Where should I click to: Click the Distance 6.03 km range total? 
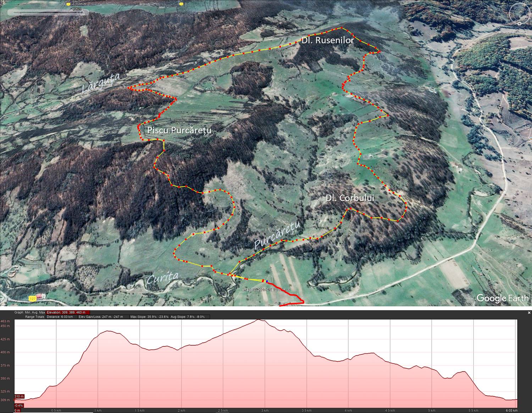[x=60, y=317]
